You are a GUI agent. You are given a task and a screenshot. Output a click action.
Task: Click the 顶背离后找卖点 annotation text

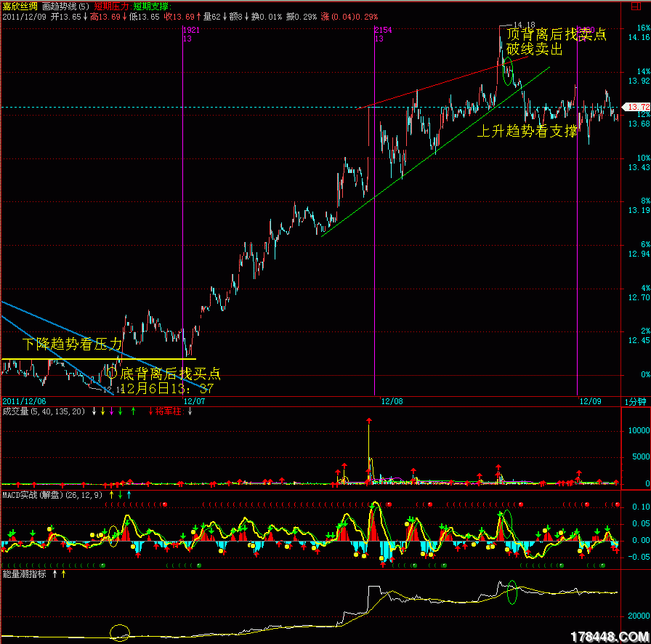(557, 34)
